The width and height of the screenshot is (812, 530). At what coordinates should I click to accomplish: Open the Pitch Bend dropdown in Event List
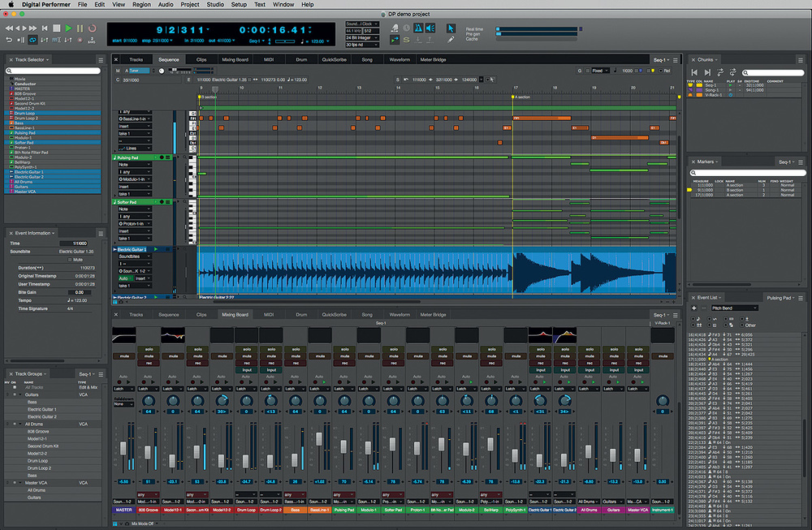[x=734, y=308]
